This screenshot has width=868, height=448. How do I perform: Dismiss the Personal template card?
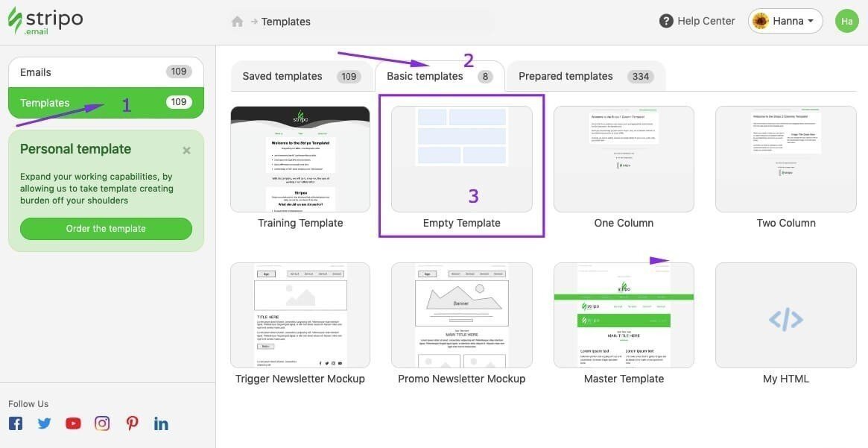click(186, 150)
